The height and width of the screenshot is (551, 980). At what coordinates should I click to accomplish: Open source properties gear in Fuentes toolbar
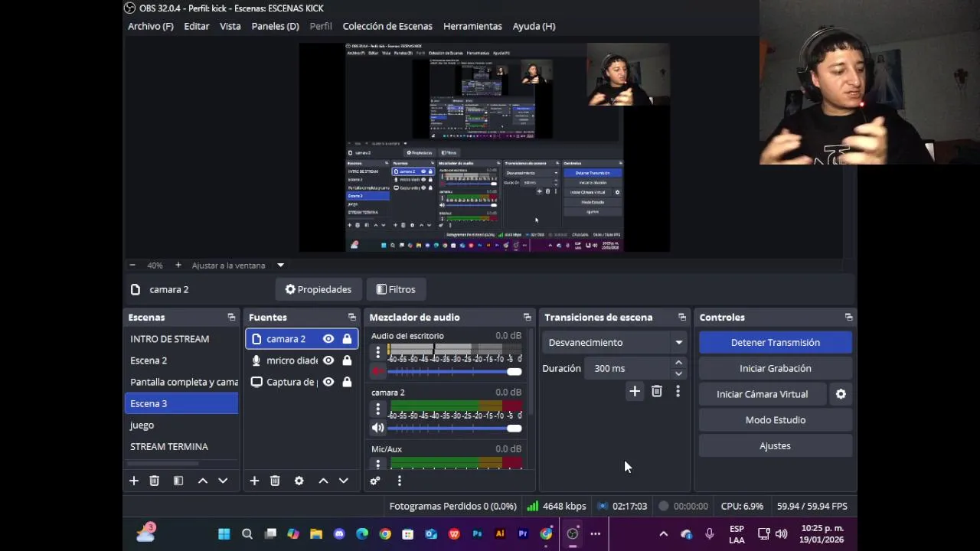pos(299,481)
